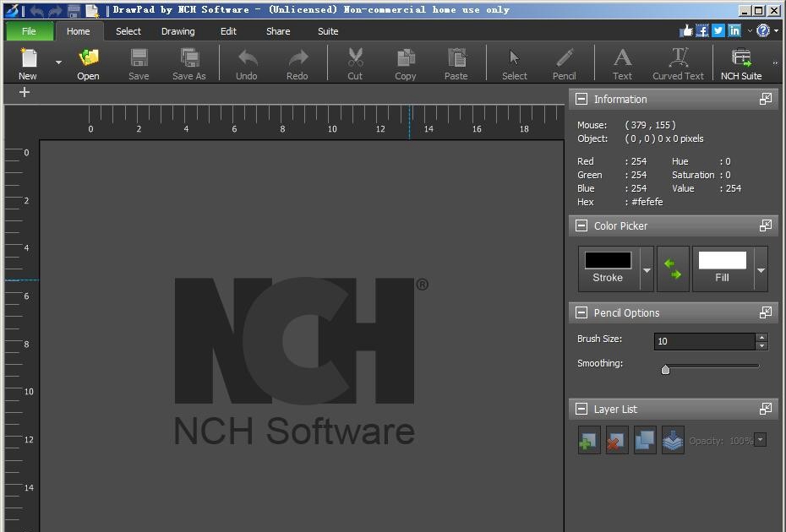
Task: Click the title bar quick Save icon
Action: (x=74, y=10)
